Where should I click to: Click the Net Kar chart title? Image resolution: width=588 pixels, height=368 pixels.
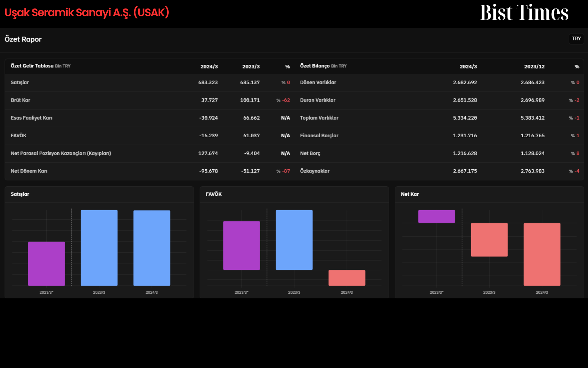coord(410,194)
